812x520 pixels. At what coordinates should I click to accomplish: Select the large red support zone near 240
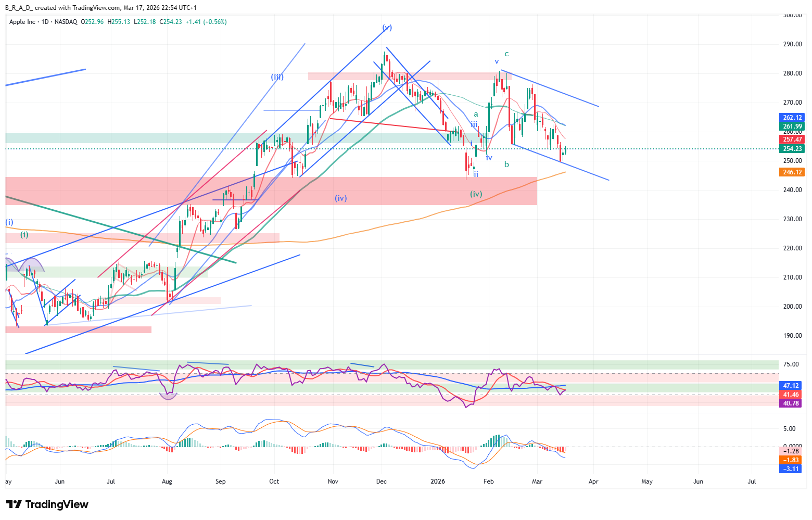271,191
